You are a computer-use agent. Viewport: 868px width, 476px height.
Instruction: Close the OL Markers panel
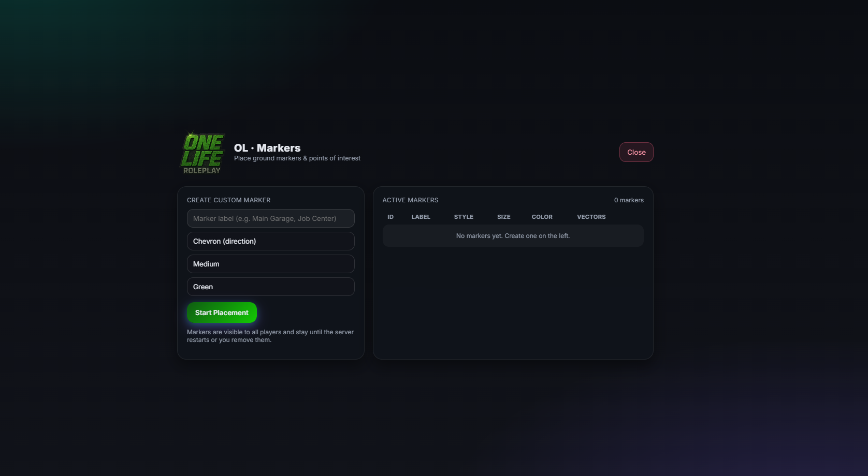(x=636, y=152)
